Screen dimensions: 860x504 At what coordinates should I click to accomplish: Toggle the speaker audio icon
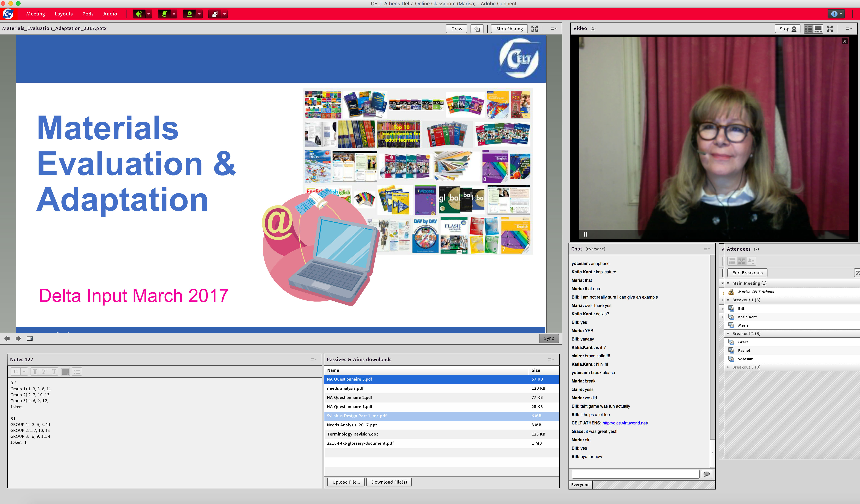139,14
